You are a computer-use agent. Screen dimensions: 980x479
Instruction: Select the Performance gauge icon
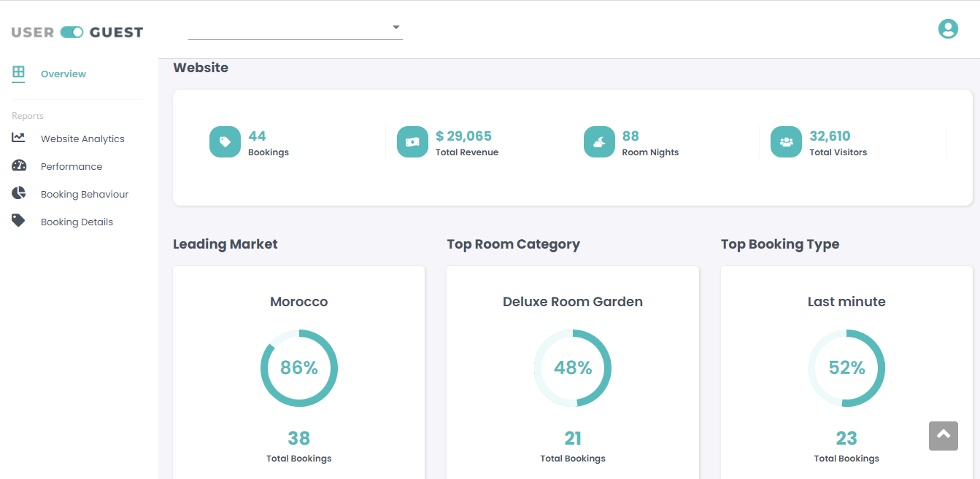point(18,165)
